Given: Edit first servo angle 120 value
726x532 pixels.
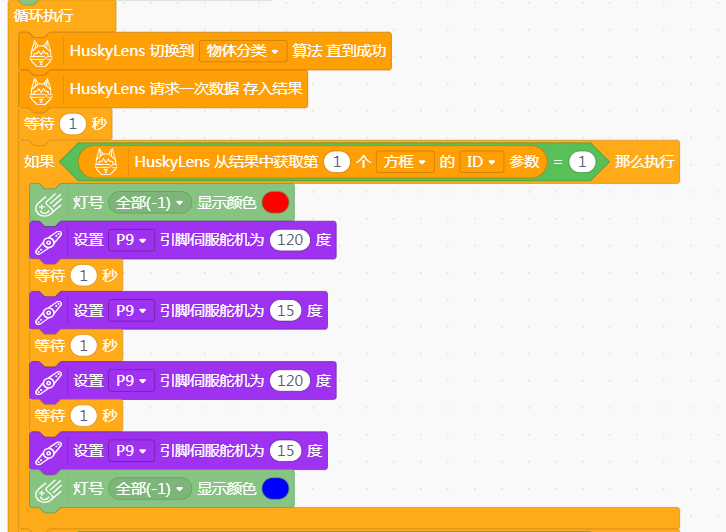Looking at the screenshot, I should click(x=290, y=240).
